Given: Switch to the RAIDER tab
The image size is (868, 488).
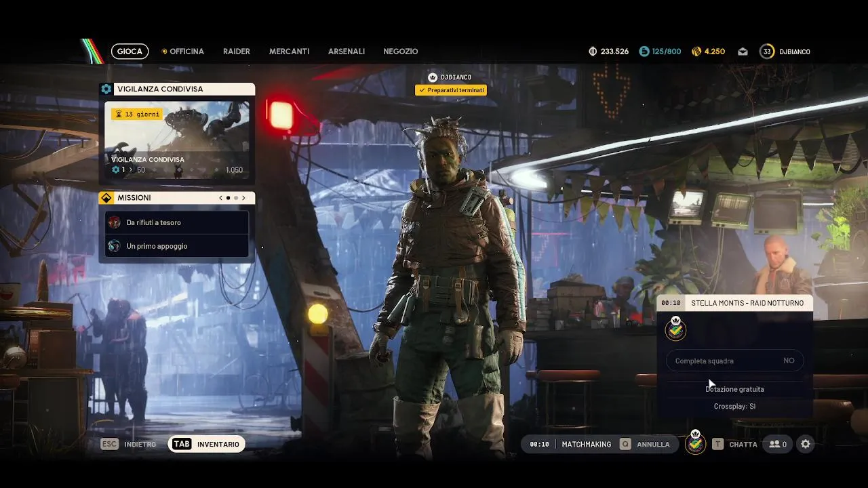Looking at the screenshot, I should click(237, 52).
